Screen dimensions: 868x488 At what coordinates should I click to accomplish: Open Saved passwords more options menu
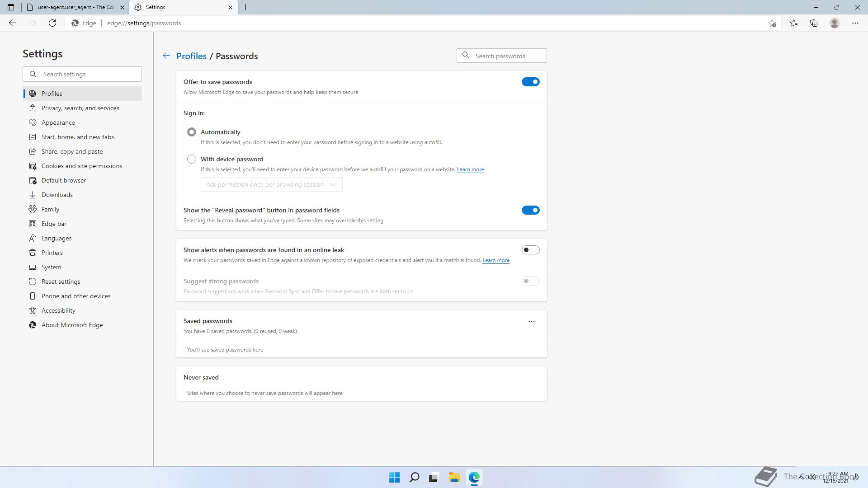click(x=532, y=322)
